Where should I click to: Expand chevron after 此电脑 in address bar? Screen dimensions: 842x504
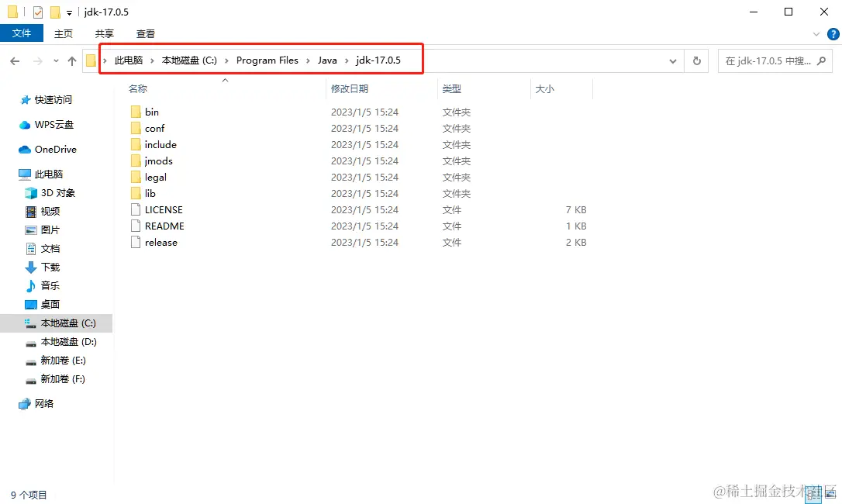(153, 60)
